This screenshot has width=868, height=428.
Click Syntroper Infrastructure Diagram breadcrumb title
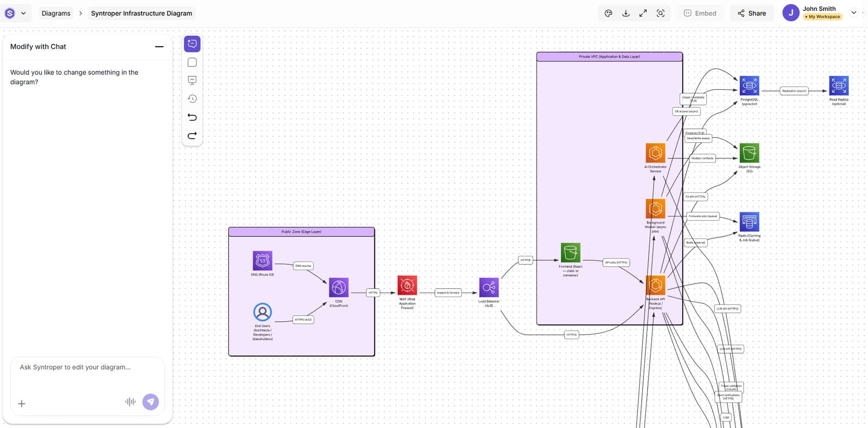tap(141, 13)
